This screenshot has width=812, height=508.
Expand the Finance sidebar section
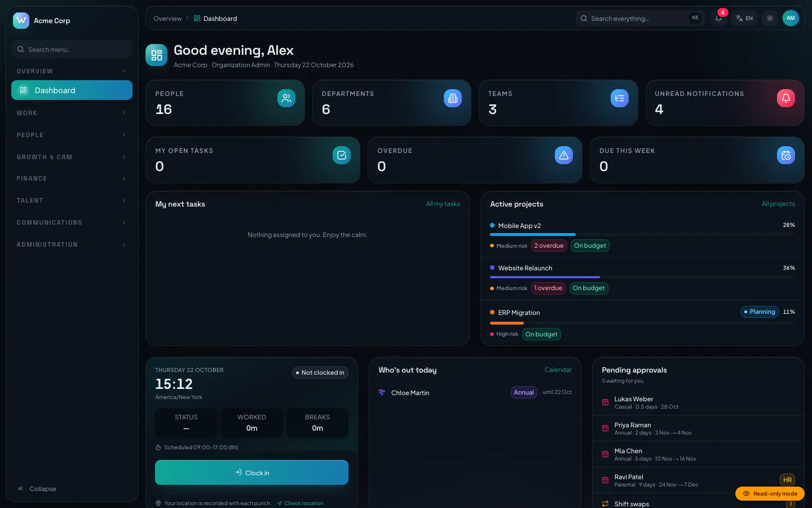point(72,178)
